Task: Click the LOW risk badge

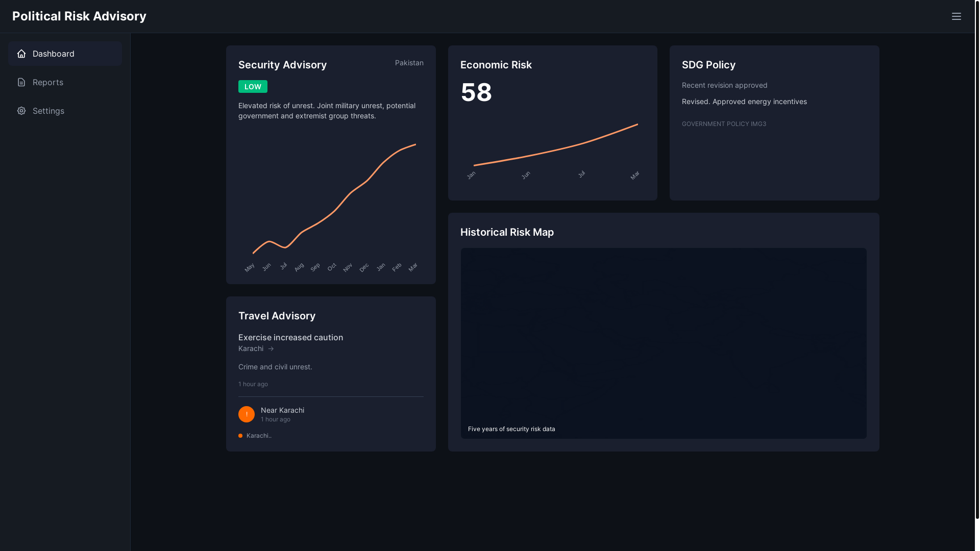Action: (253, 87)
